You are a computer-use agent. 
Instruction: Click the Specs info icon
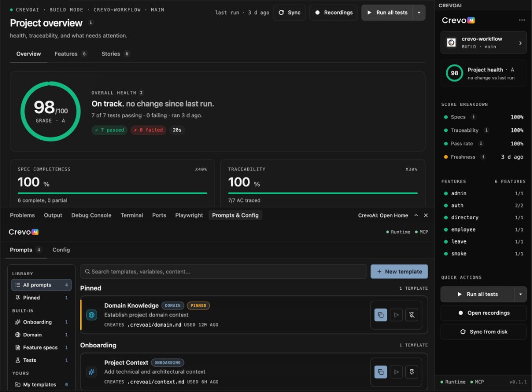(x=474, y=117)
